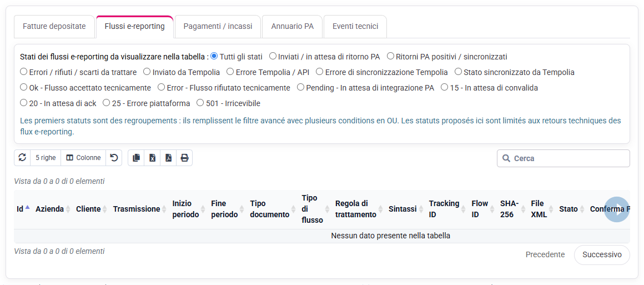Export table via Excel file icon
The width and height of the screenshot is (644, 285).
click(152, 158)
